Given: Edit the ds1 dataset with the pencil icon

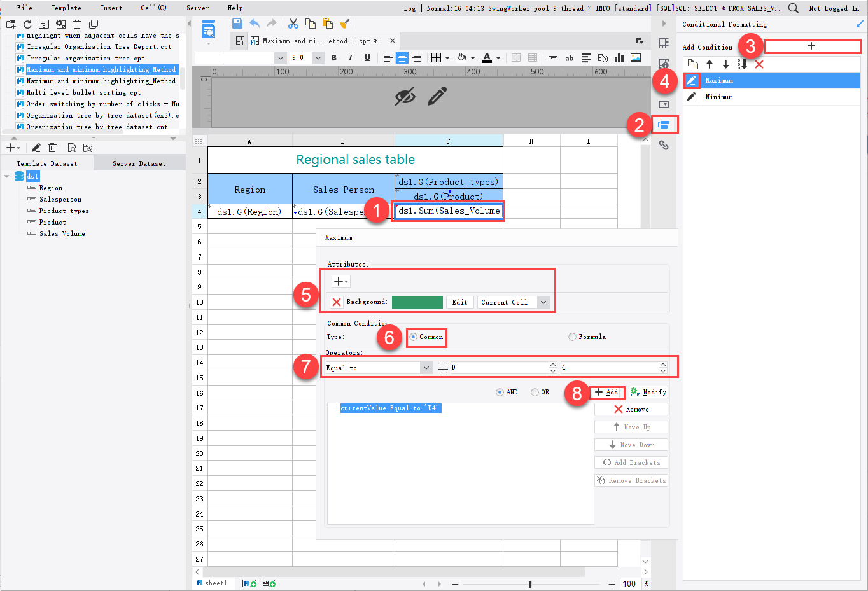Looking at the screenshot, I should (x=36, y=147).
